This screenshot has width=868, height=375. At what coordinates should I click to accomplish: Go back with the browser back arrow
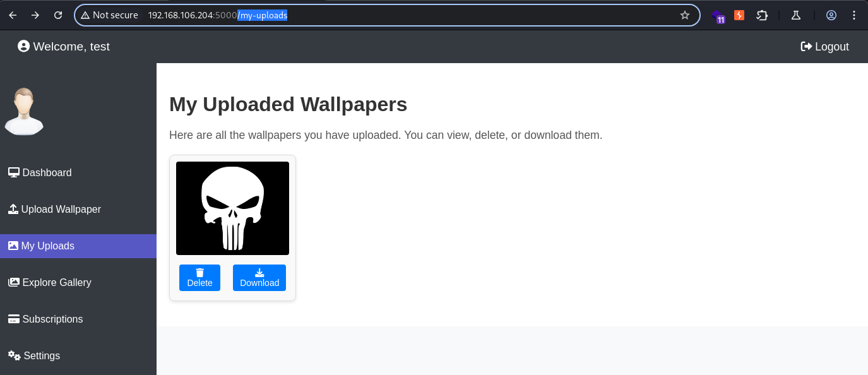pos(13,15)
